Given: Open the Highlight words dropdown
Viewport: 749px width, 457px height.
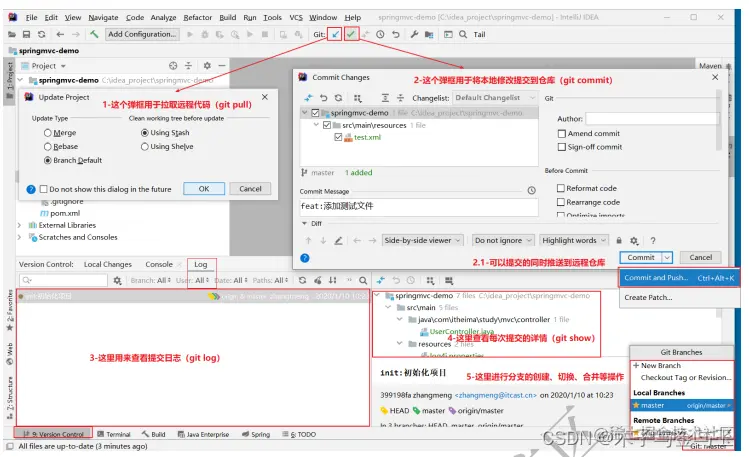Looking at the screenshot, I should (x=574, y=241).
